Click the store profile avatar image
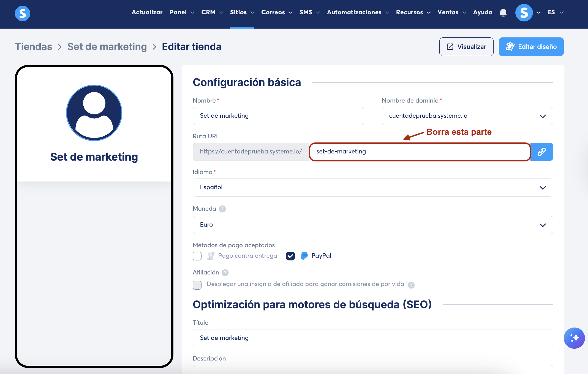Image resolution: width=588 pixels, height=374 pixels. 94,113
